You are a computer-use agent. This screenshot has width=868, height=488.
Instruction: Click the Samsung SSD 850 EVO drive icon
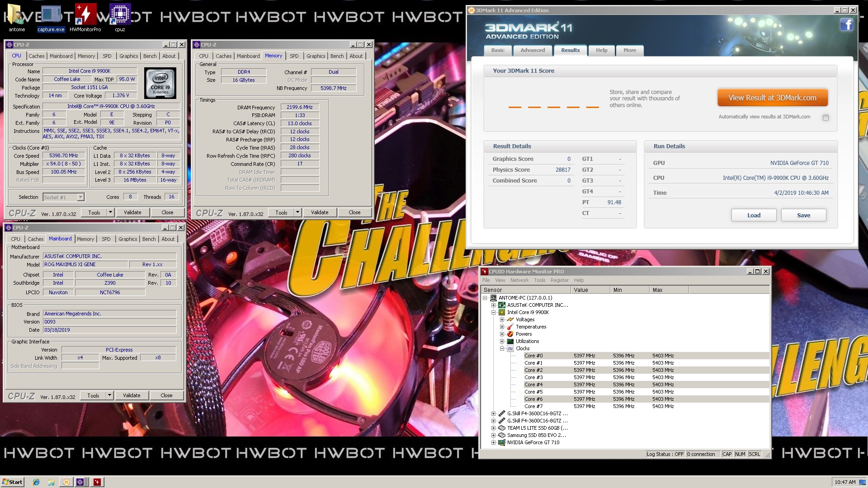[502, 435]
